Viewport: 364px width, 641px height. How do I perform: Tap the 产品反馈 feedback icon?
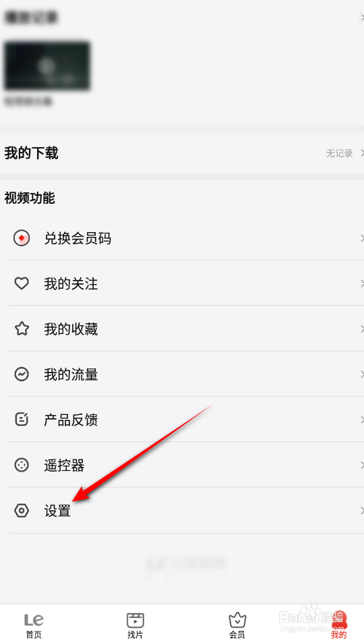click(x=22, y=420)
